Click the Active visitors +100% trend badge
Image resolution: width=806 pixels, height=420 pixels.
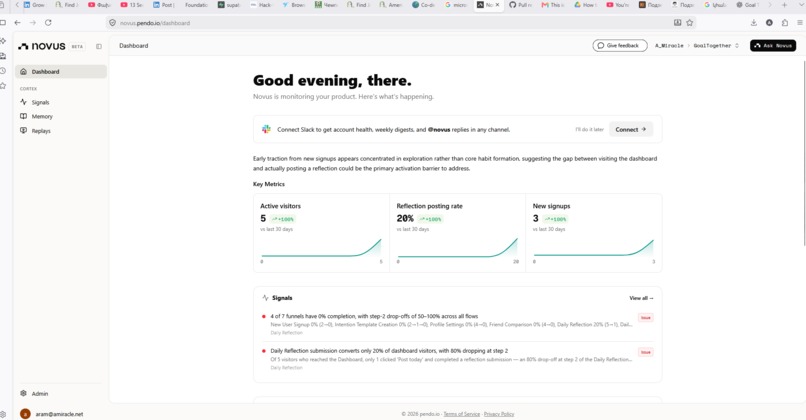tap(283, 219)
